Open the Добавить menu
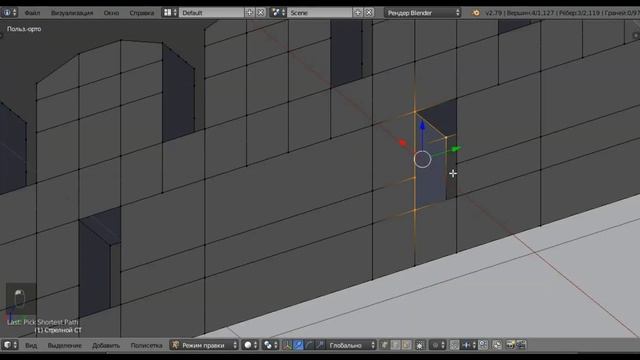640x360 pixels. (106, 345)
